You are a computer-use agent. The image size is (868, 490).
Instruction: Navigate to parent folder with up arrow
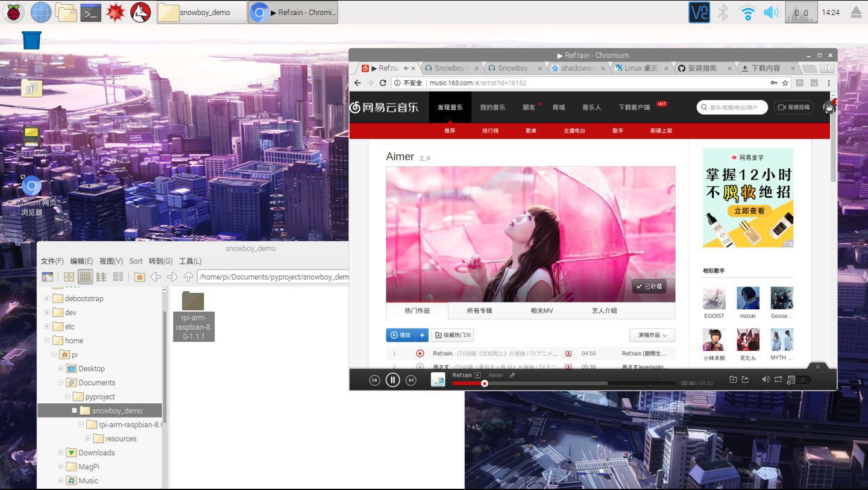(188, 277)
